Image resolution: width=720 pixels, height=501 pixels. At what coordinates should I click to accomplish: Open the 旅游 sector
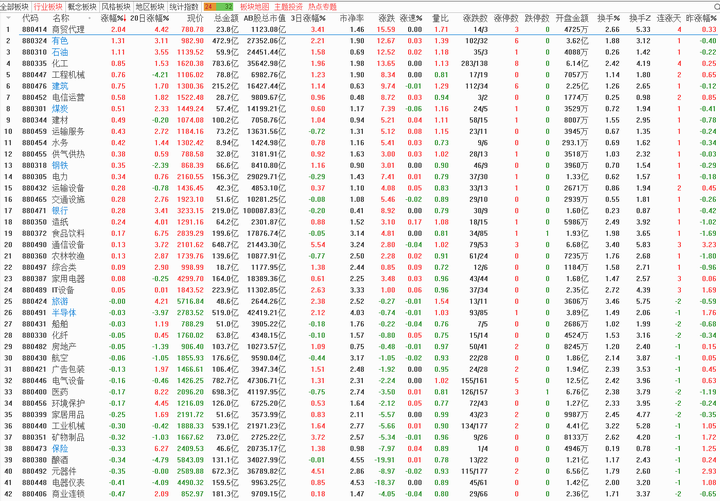click(x=60, y=301)
